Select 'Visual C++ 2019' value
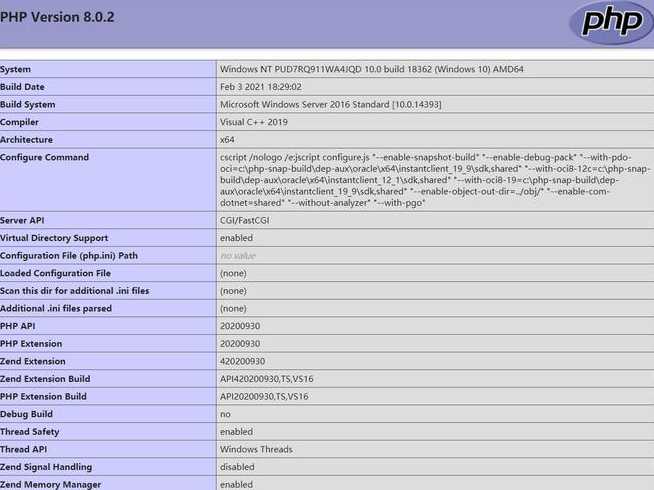The width and height of the screenshot is (654, 490). point(254,122)
